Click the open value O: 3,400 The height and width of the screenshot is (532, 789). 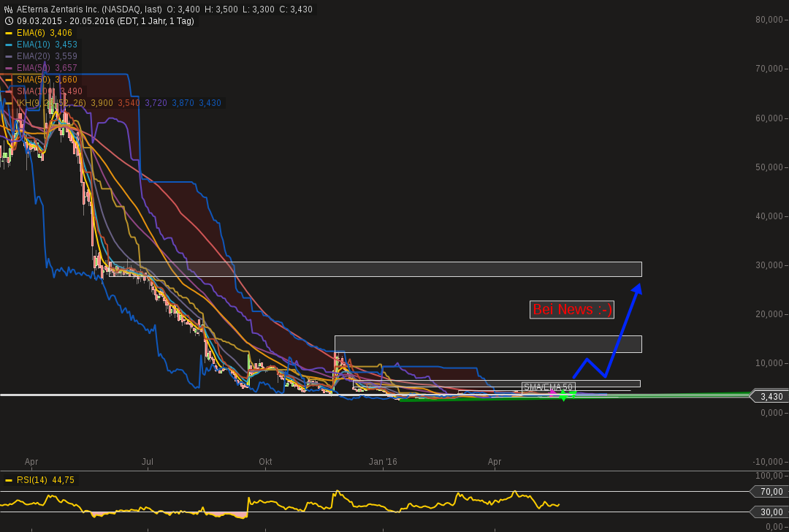click(183, 9)
